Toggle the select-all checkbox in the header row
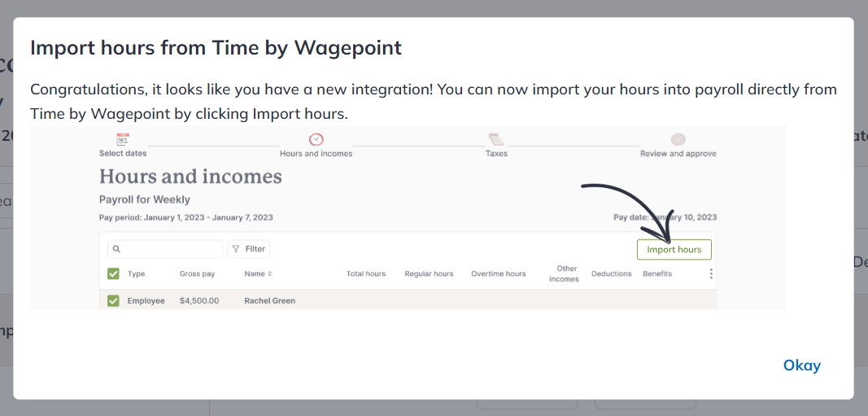 (113, 274)
